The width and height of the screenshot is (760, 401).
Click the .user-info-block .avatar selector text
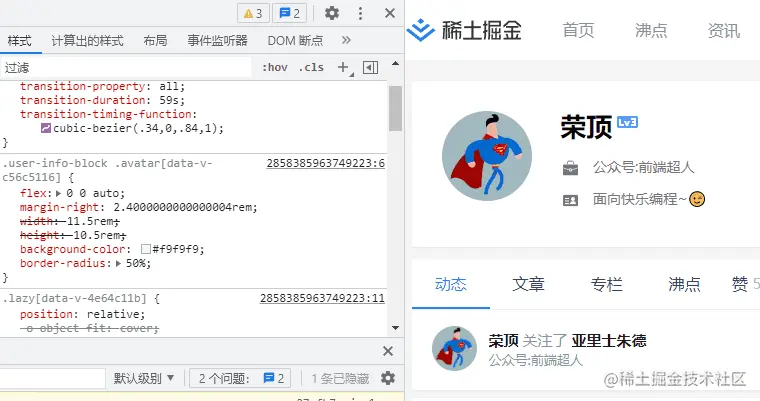107,170
